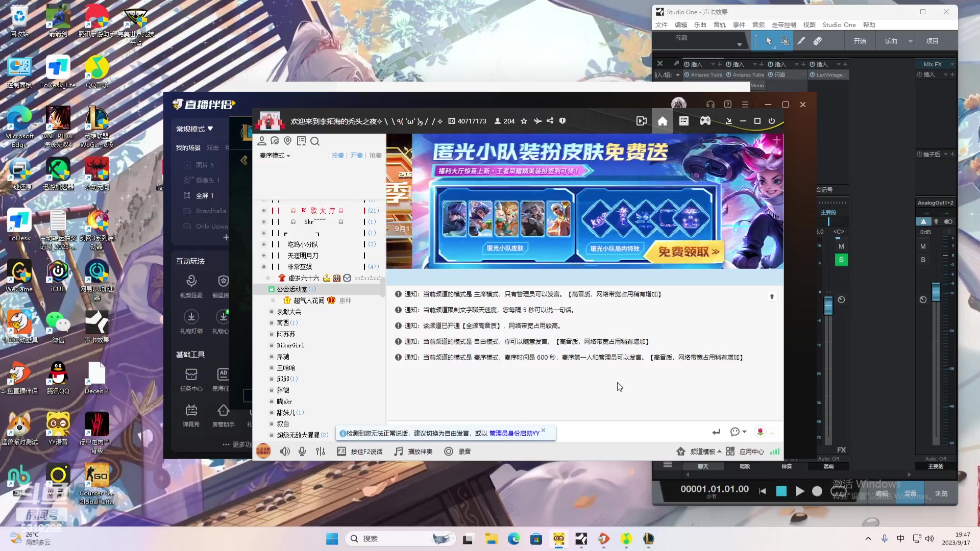The height and width of the screenshot is (551, 980).
Task: Click 管理员身份启动YY link
Action: click(514, 433)
